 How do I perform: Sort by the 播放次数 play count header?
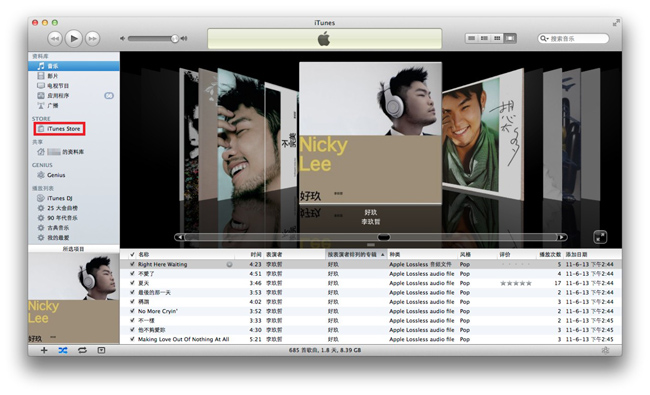pyautogui.click(x=550, y=254)
